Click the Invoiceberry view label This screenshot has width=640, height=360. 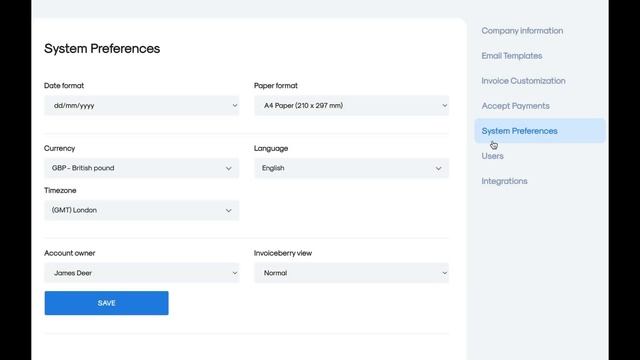point(283,253)
